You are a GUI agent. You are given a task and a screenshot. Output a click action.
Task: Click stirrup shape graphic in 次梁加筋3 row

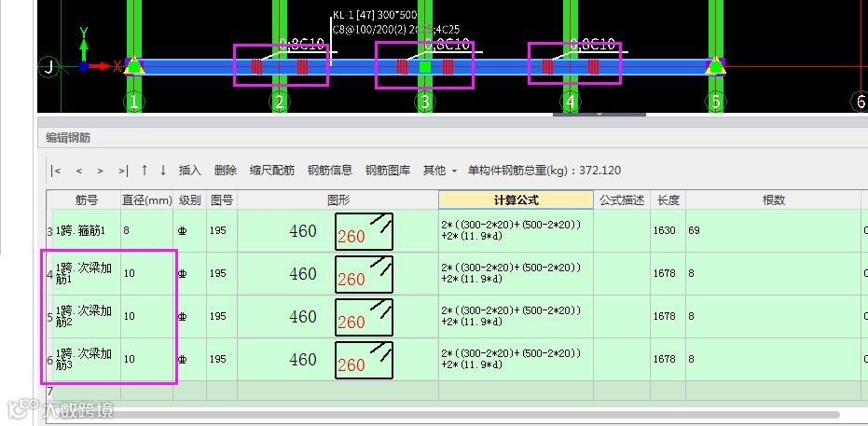[364, 360]
